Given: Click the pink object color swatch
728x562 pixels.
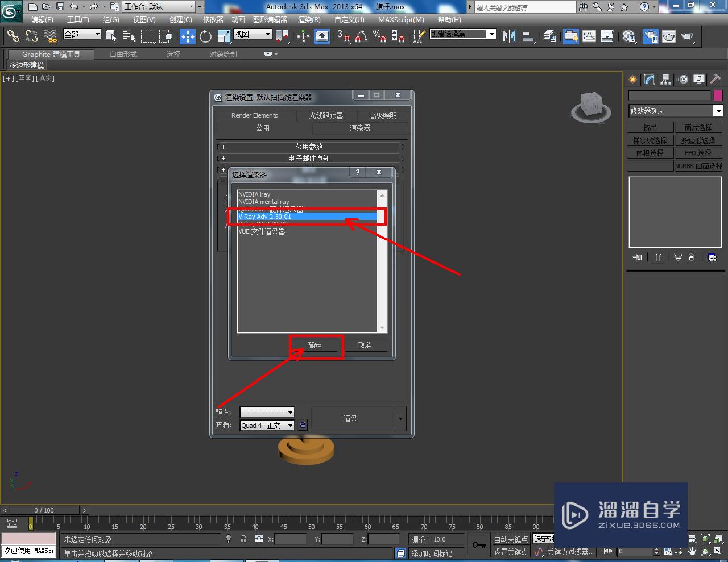Looking at the screenshot, I should tap(718, 95).
